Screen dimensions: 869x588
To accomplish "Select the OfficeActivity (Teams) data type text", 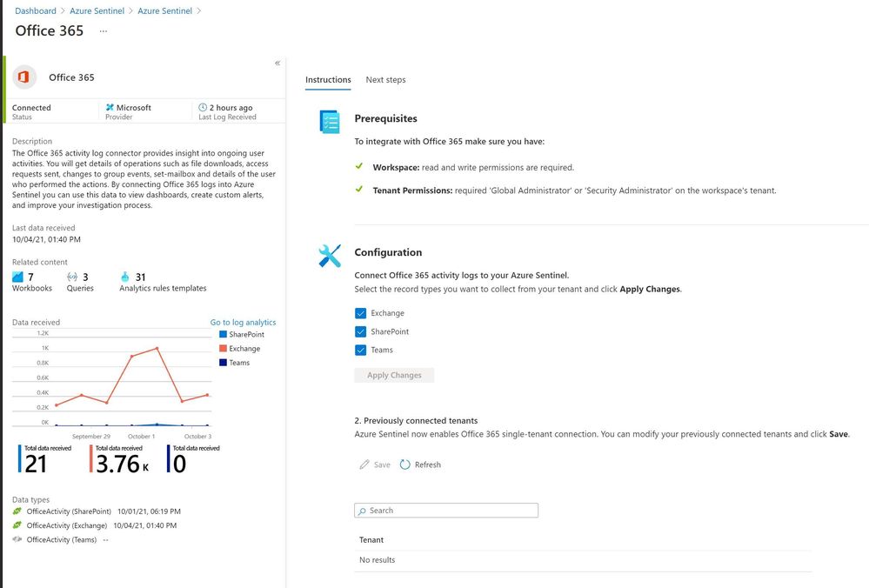I will pos(62,540).
